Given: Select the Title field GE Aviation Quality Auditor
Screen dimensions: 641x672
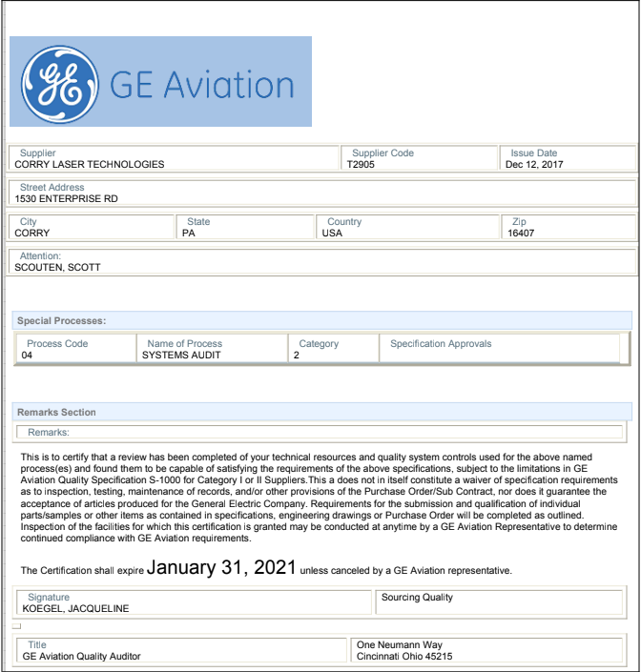Looking at the screenshot, I should [x=181, y=651].
